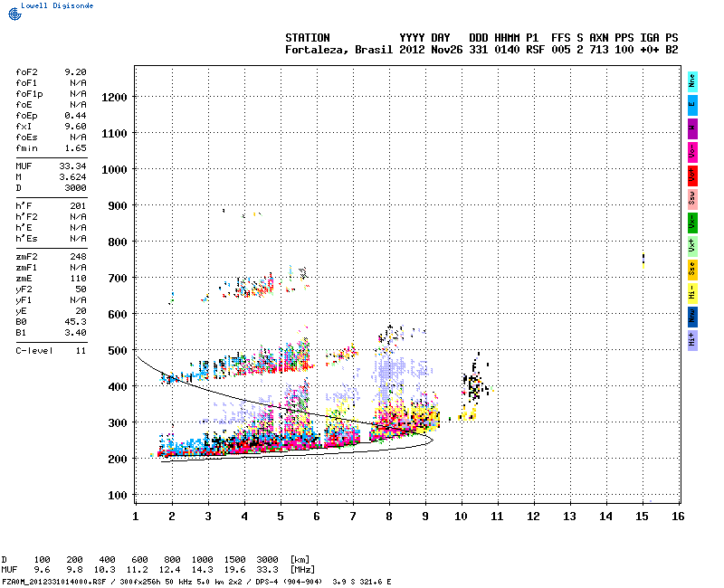Click the fxI value 9.60
Viewport: 724px width, 588px height.
(x=75, y=127)
